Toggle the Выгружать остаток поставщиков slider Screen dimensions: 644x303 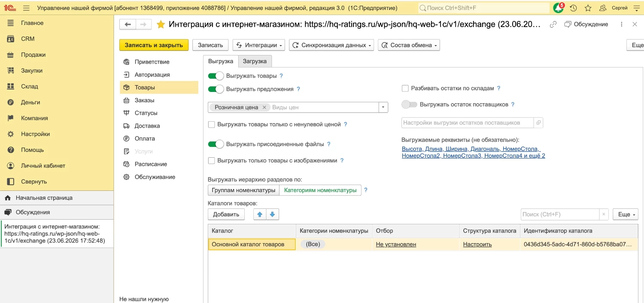[x=409, y=104]
